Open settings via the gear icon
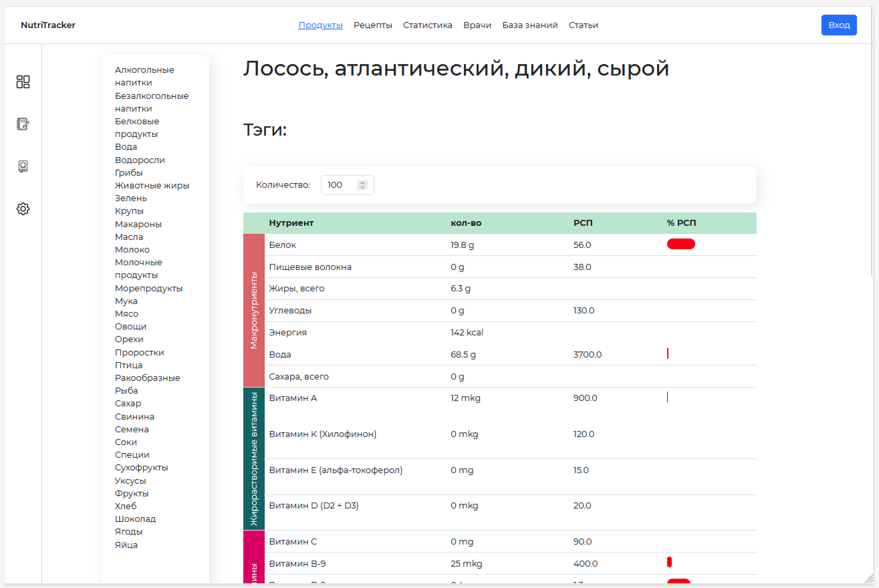The width and height of the screenshot is (879, 588). tap(23, 208)
